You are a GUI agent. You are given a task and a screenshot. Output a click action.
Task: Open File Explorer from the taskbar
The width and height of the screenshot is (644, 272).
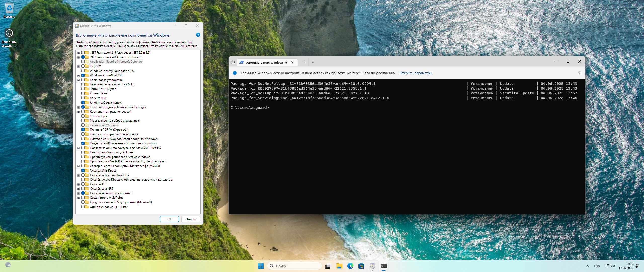click(339, 266)
